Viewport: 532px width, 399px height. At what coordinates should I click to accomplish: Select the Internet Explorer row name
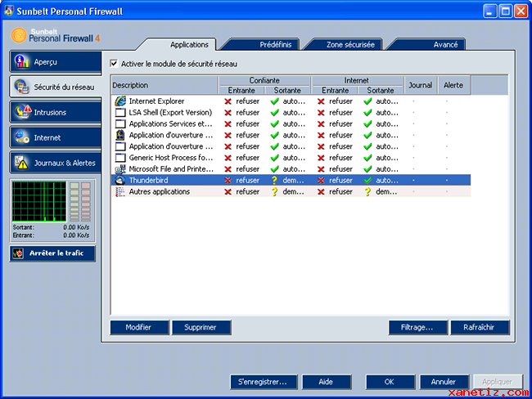click(x=156, y=101)
